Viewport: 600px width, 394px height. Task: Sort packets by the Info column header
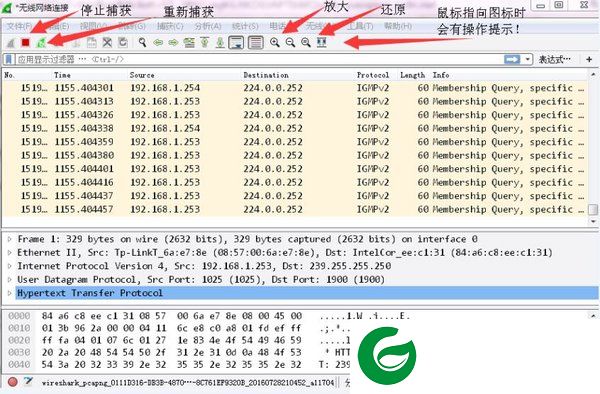tap(509, 75)
